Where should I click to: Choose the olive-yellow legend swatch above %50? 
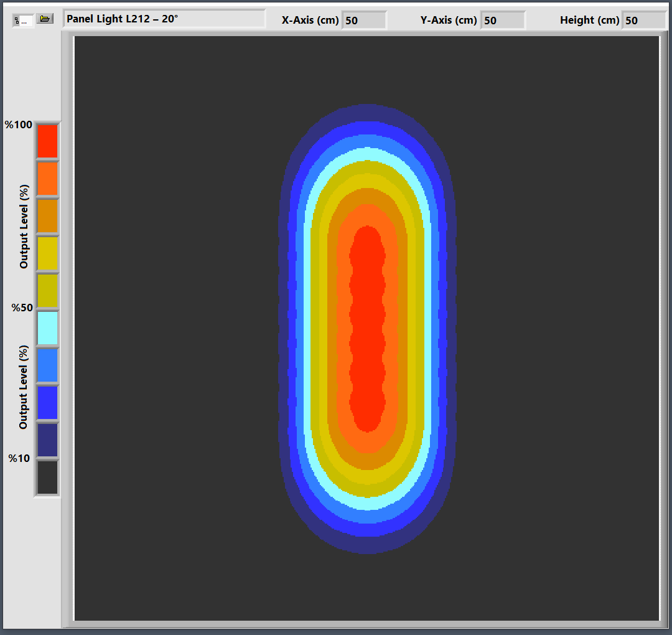click(47, 291)
